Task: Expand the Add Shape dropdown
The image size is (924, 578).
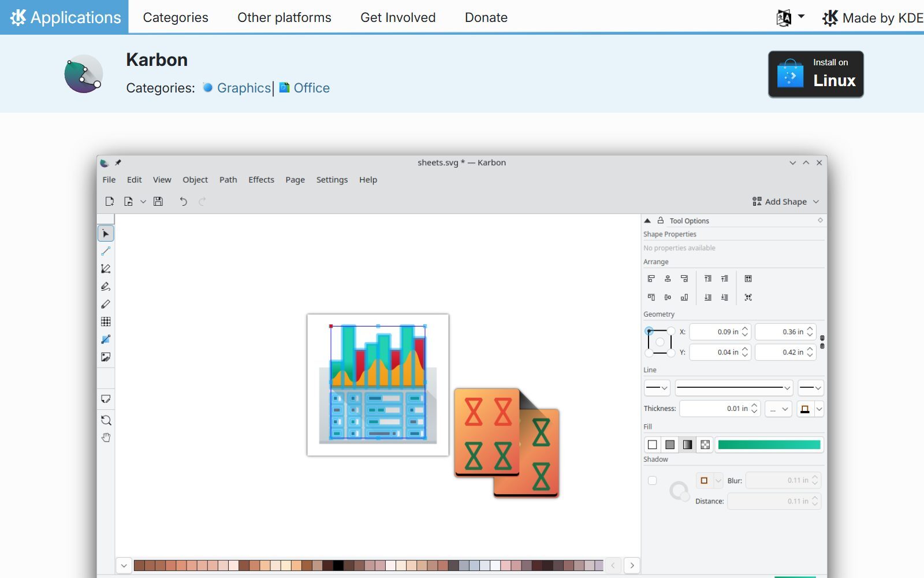Action: [x=786, y=201]
